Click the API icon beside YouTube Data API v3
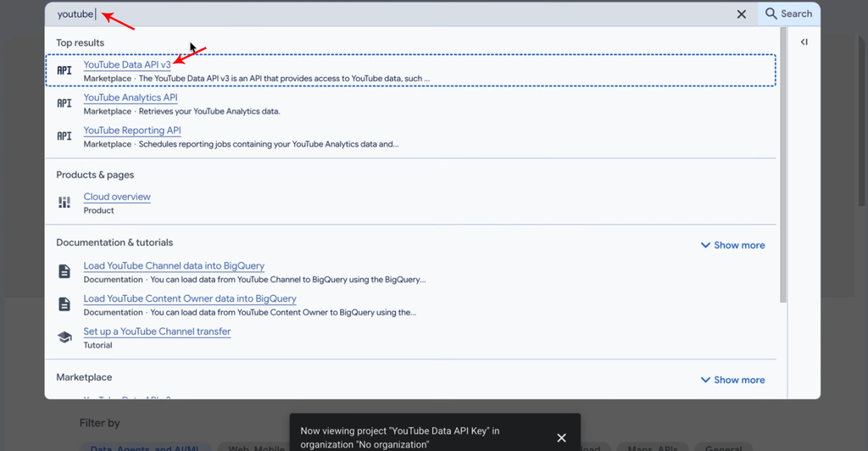The image size is (868, 451). 64,70
